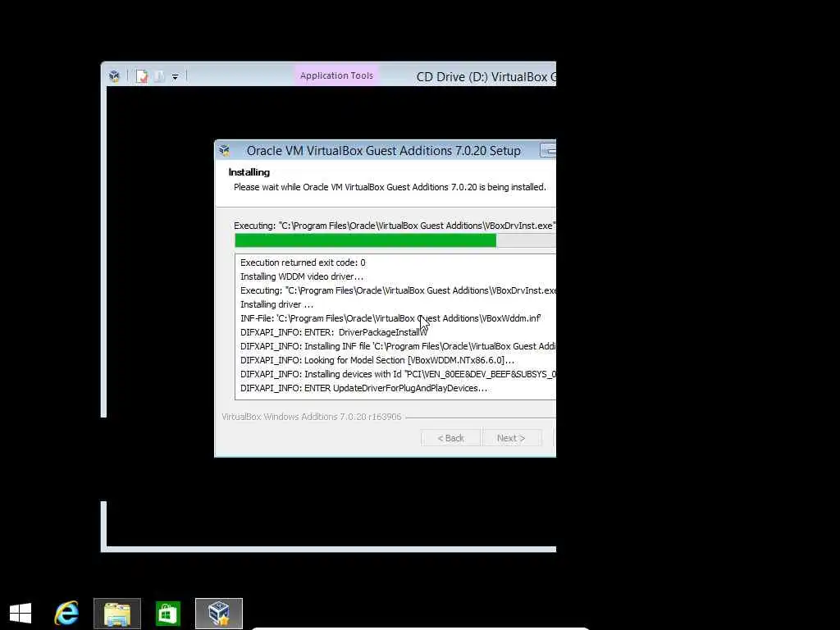Click the Next button
The image size is (840, 630).
pos(511,438)
